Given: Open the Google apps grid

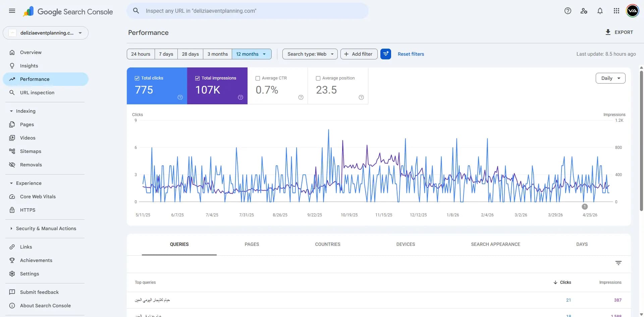Looking at the screenshot, I should coord(616,11).
